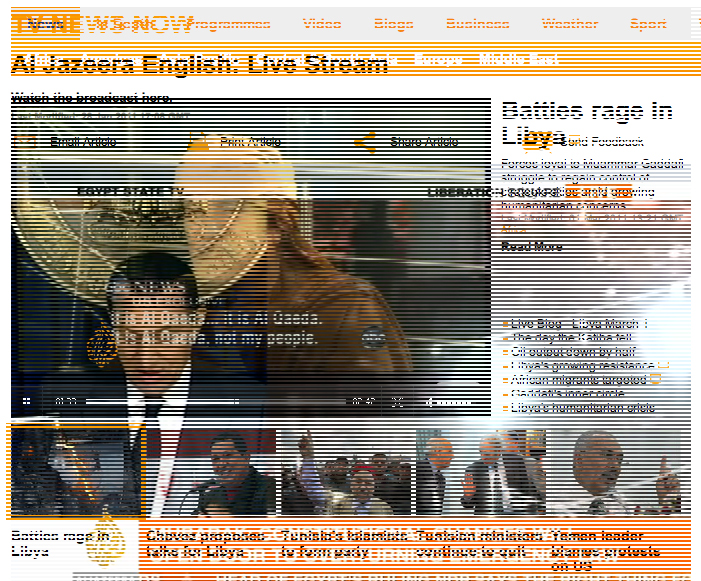Open the Business section
Viewport: 701px width, 581px height.
(477, 24)
